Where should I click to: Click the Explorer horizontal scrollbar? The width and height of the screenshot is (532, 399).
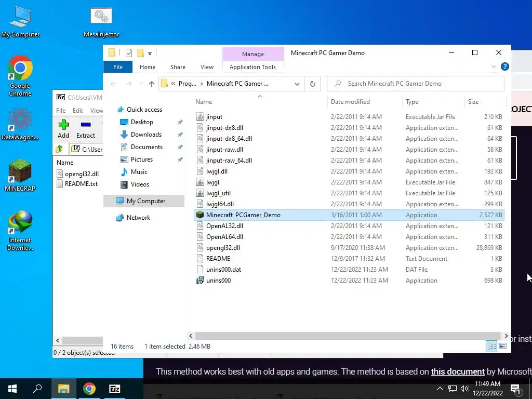click(348, 336)
